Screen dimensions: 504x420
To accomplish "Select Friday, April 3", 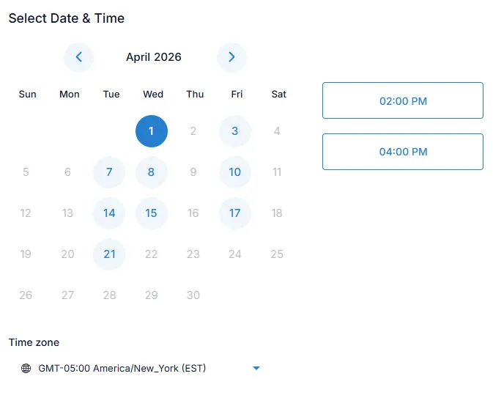I will 235,131.
